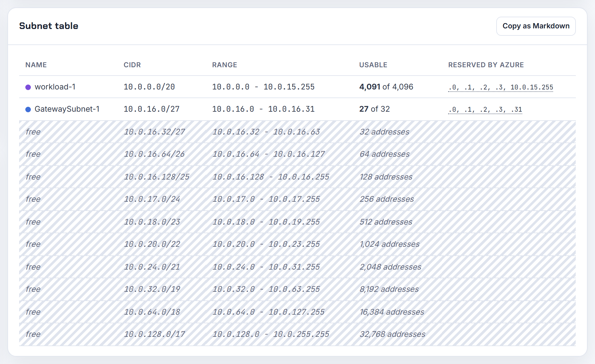Image resolution: width=595 pixels, height=364 pixels.
Task: Click the Subnet table heading
Action: coord(49,26)
